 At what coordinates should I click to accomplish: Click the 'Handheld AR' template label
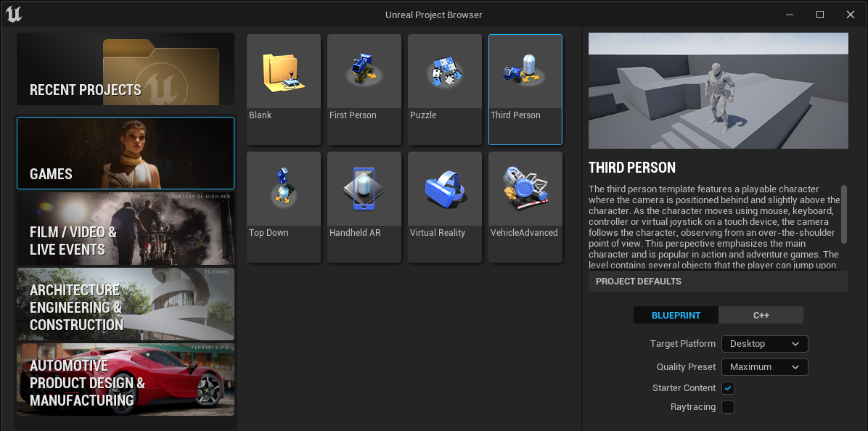tap(355, 233)
